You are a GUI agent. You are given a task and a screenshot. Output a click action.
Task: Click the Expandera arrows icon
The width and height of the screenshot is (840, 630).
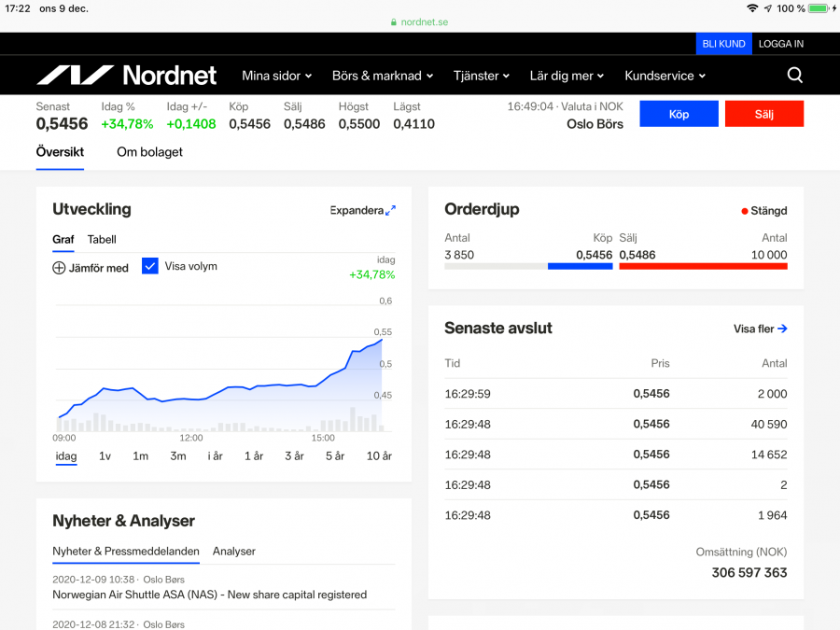click(391, 211)
